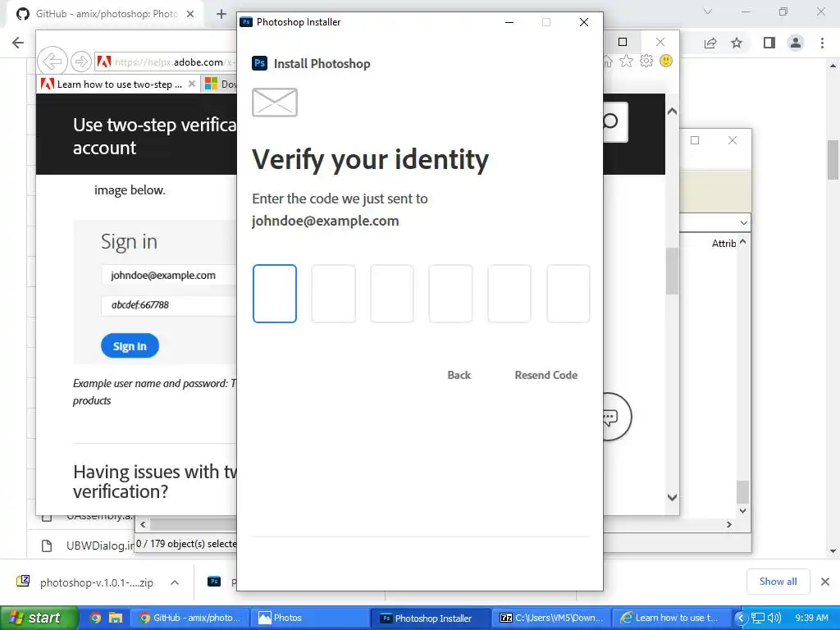The image size is (840, 630).
Task: Switch to 7-Zip Downloads taskbar button
Action: click(x=551, y=618)
